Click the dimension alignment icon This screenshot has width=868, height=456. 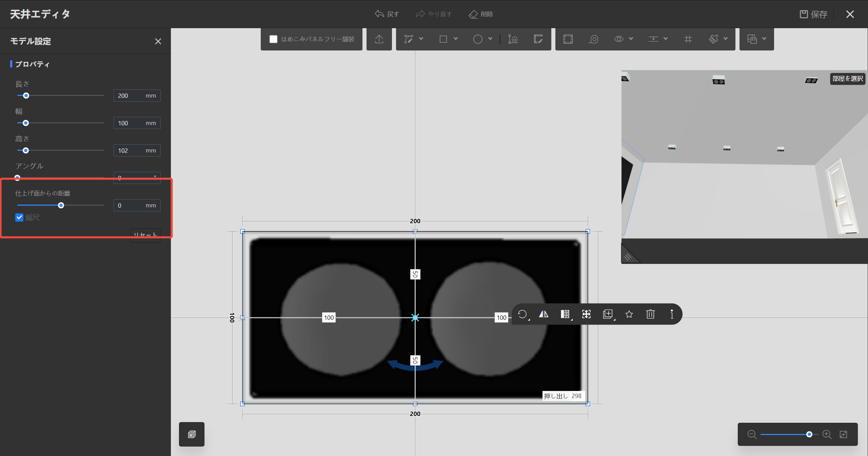[x=653, y=39]
